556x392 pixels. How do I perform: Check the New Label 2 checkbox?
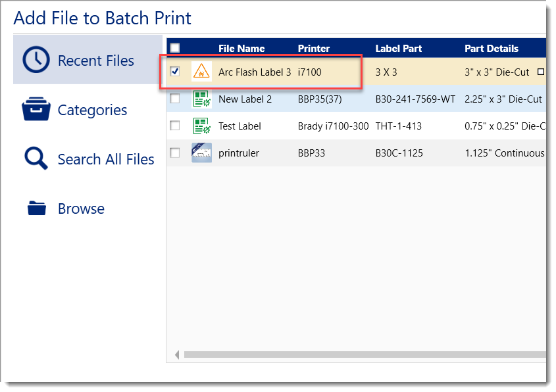pyautogui.click(x=175, y=99)
